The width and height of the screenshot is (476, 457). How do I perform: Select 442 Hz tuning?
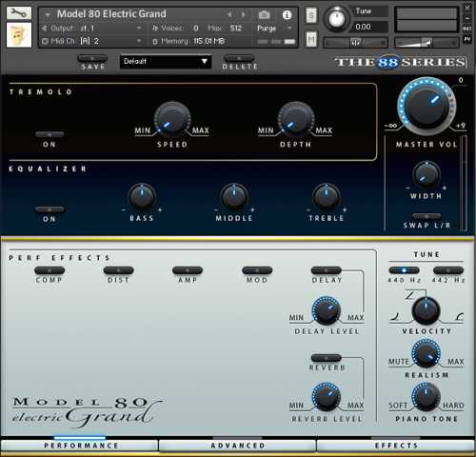click(448, 270)
